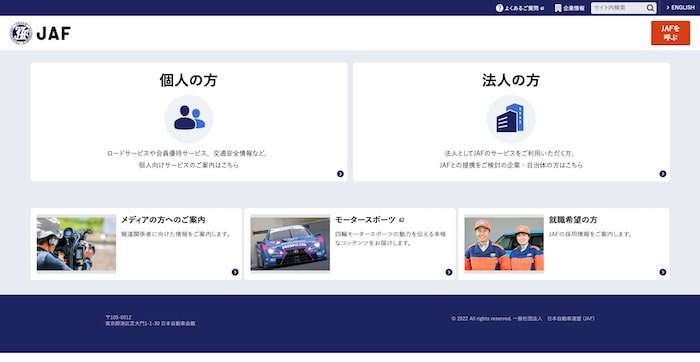Click the JAF emblem logo
Screen dimensions: 700x362
coord(21,33)
